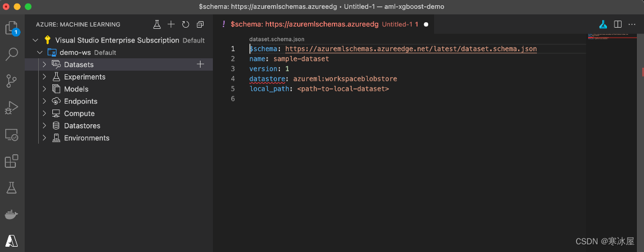This screenshot has width=644, height=252.
Task: Click the Models node icon
Action: click(x=56, y=89)
